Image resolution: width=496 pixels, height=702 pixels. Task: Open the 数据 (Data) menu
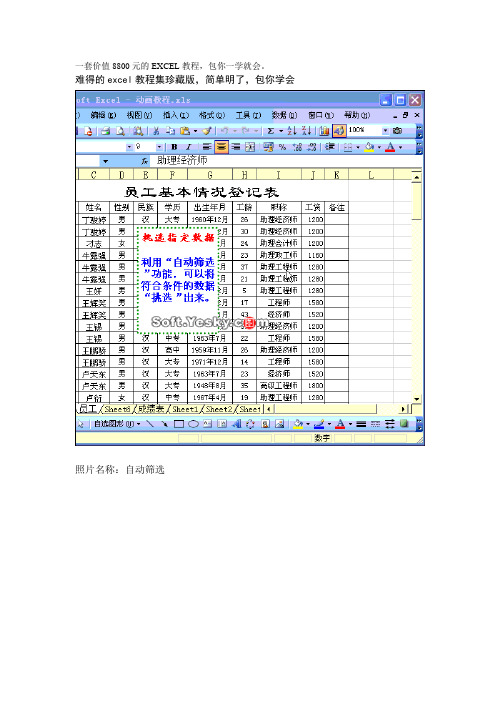[284, 116]
